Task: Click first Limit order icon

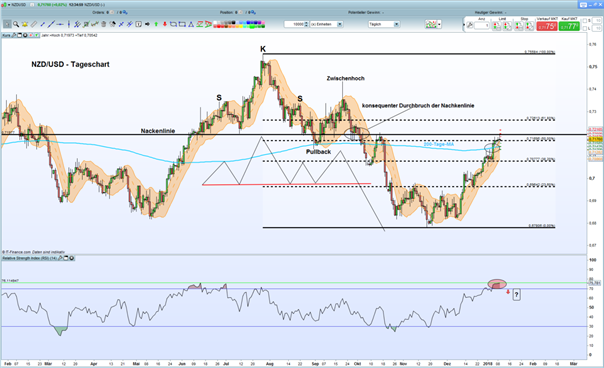Action: [496, 26]
